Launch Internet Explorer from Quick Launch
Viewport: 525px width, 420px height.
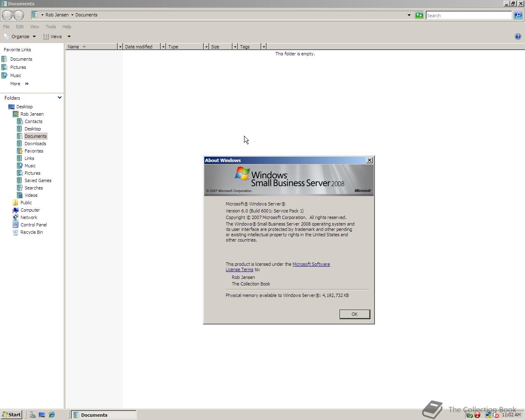(x=52, y=415)
